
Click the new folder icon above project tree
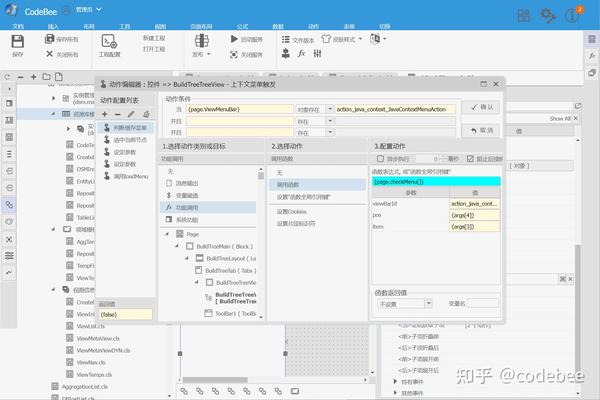click(46, 77)
